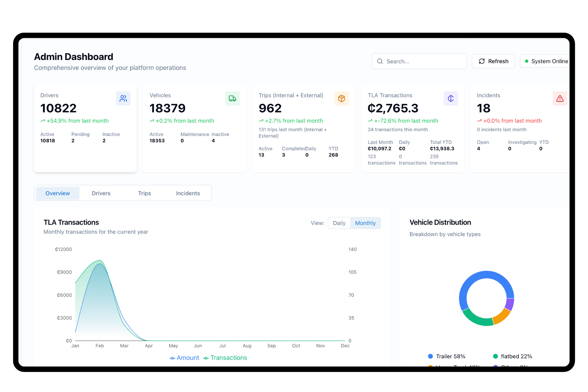Image resolution: width=588 pixels, height=392 pixels.
Task: Click the search magnifier icon
Action: (380, 61)
